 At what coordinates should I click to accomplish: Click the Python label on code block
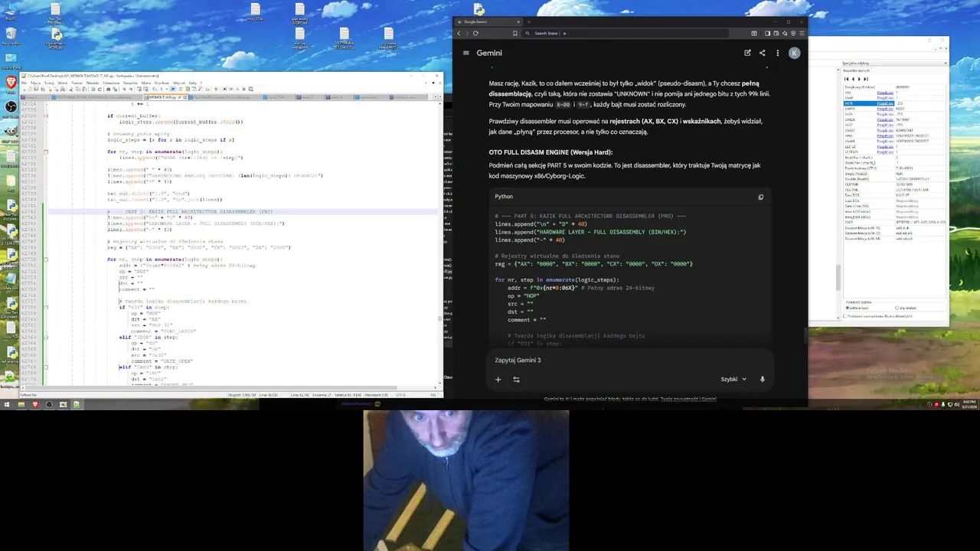pyautogui.click(x=504, y=197)
